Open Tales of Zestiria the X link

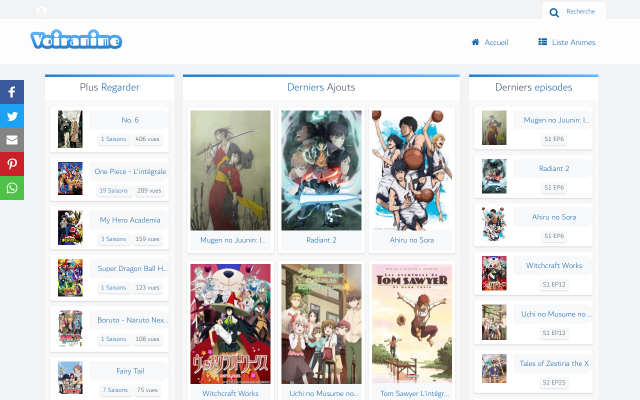[554, 363]
